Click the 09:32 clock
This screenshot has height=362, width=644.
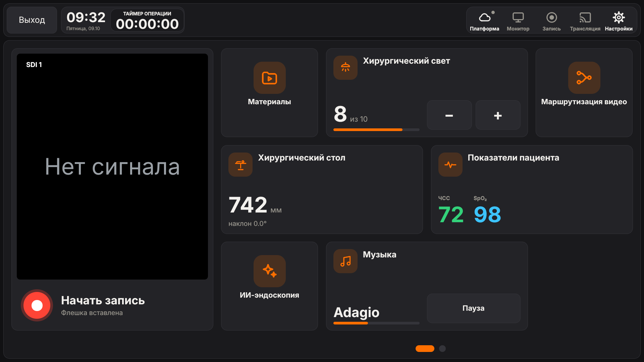[x=86, y=17]
